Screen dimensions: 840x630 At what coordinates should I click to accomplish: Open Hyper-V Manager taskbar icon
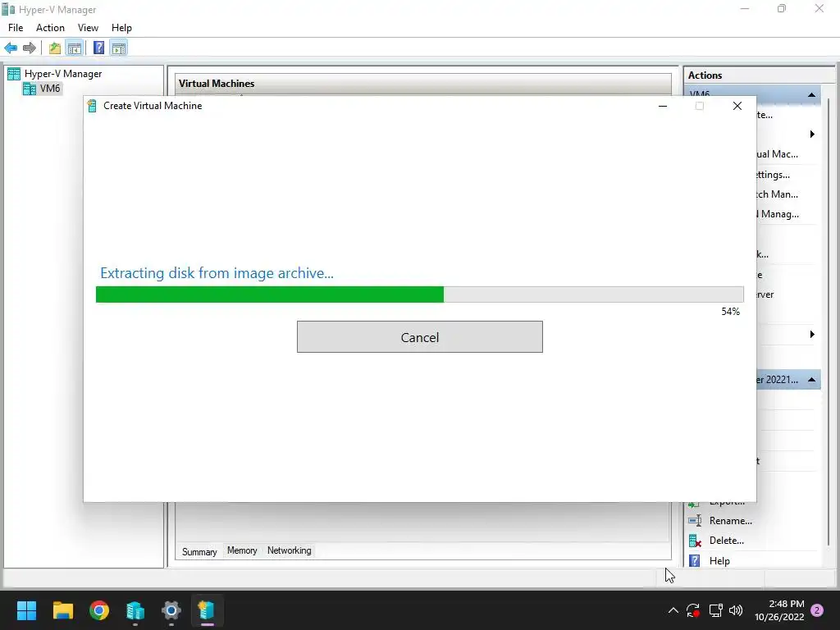click(x=135, y=610)
